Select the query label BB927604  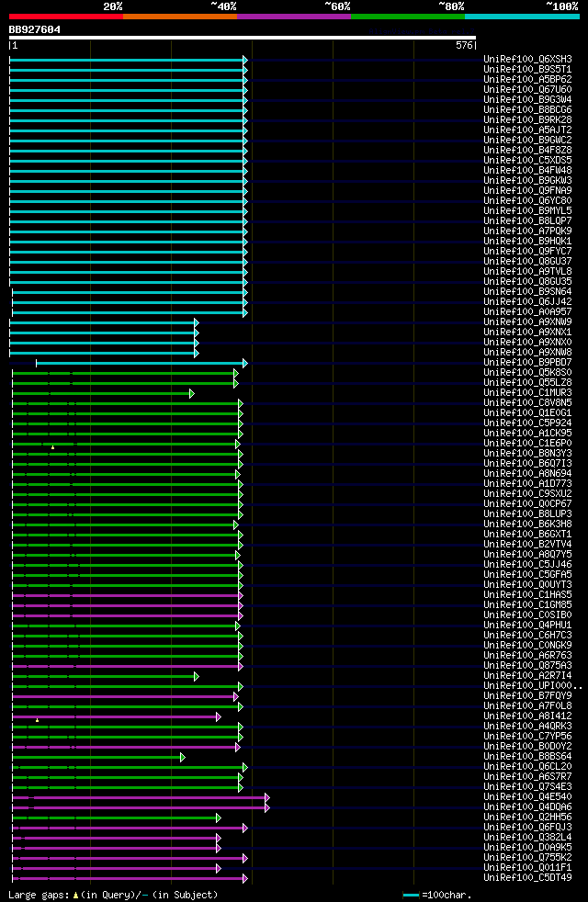(35, 29)
